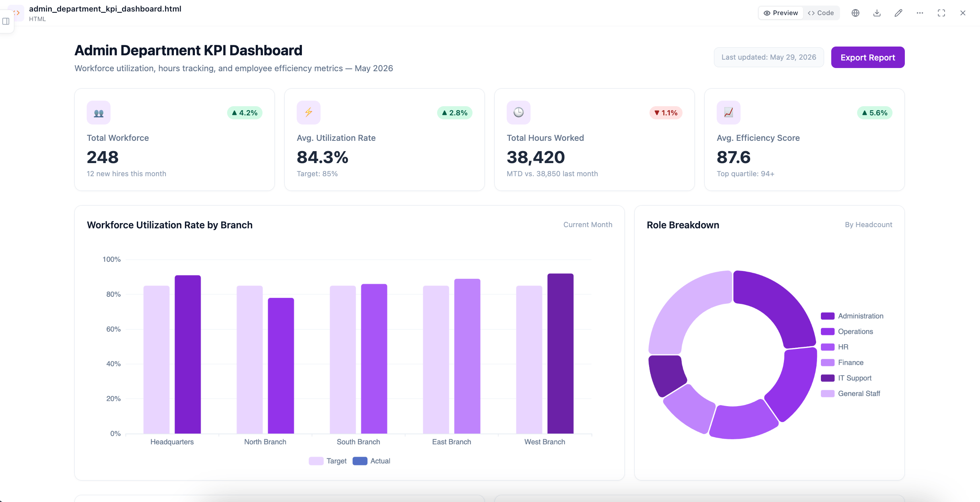Click the globe publish icon
This screenshot has height=502, width=980.
[856, 13]
